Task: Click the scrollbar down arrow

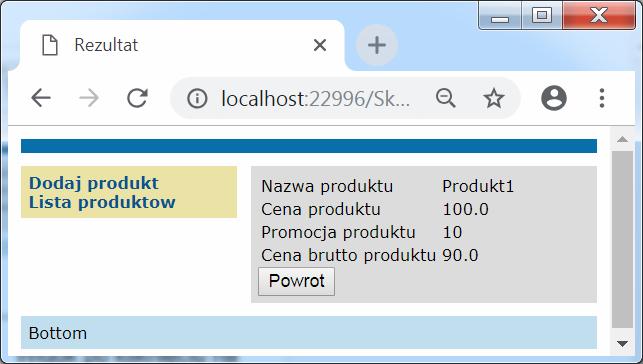Action: (x=622, y=343)
